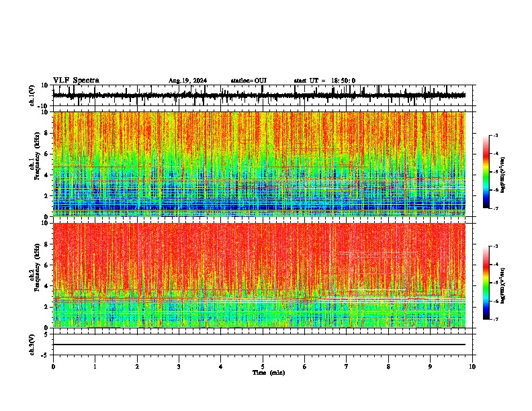Click time axis tick label '8'
The width and height of the screenshot is (532, 411).
[x=388, y=367]
